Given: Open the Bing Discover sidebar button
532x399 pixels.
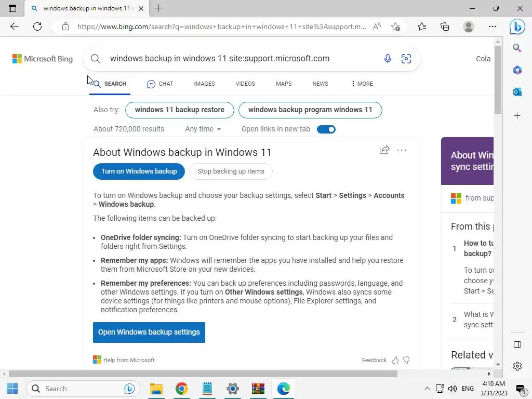Looking at the screenshot, I should (x=517, y=26).
